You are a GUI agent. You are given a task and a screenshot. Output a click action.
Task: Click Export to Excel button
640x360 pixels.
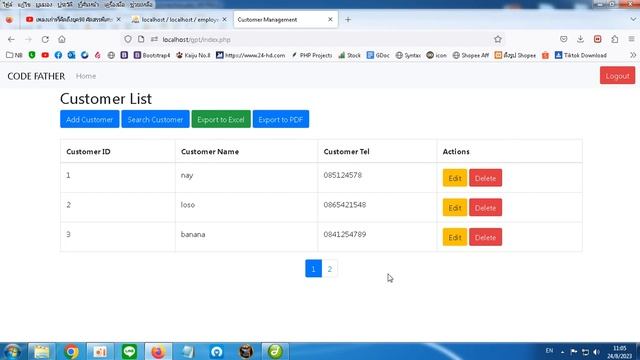(x=221, y=119)
